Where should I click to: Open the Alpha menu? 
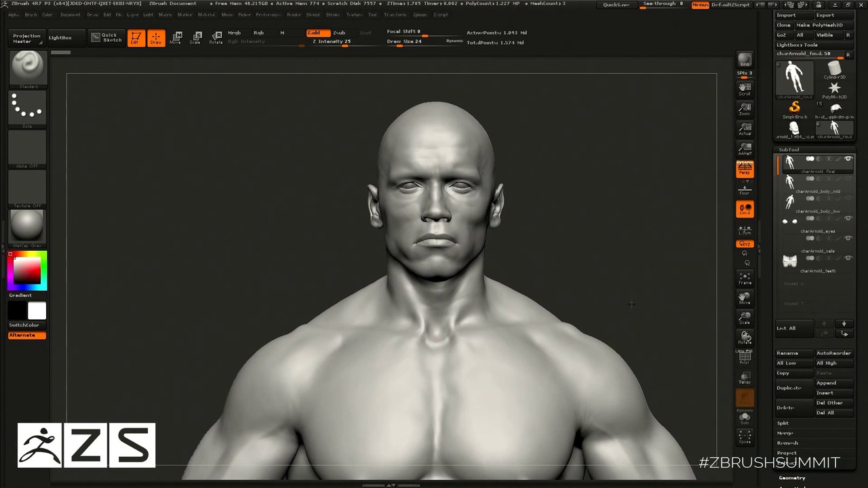click(x=14, y=14)
